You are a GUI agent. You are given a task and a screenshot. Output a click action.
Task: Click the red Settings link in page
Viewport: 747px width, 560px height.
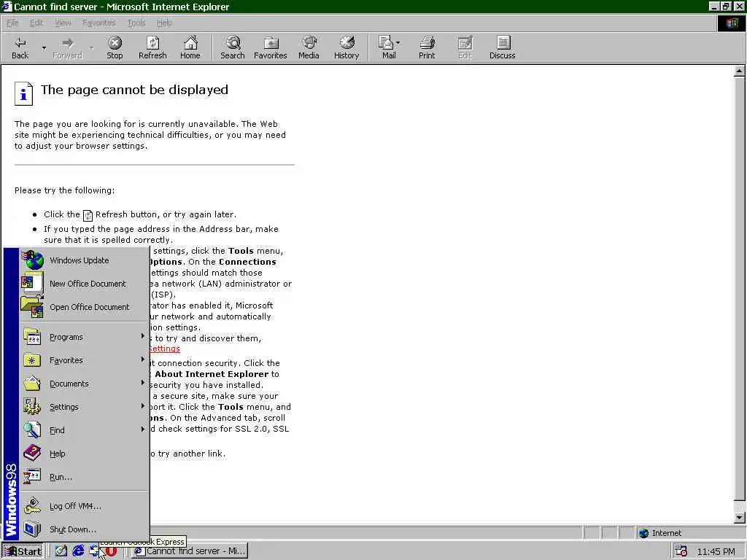click(165, 349)
